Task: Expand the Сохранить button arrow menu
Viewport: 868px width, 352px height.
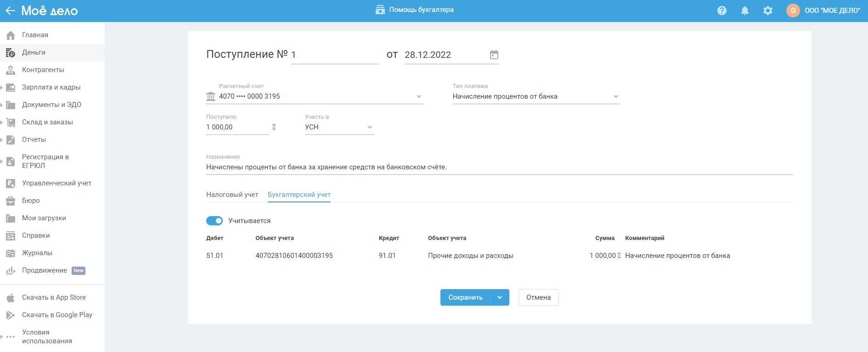Action: click(x=500, y=297)
